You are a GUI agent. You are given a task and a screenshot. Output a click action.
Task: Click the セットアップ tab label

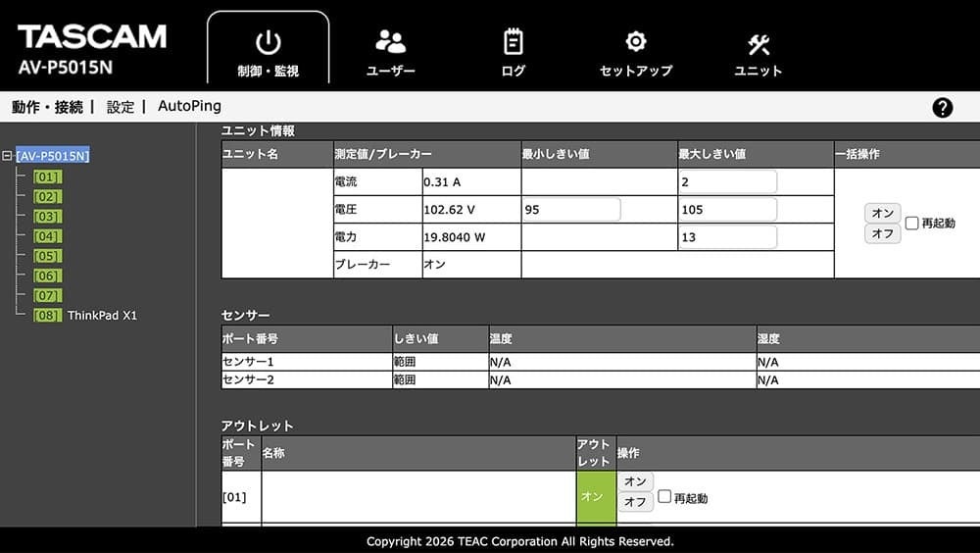(x=636, y=71)
